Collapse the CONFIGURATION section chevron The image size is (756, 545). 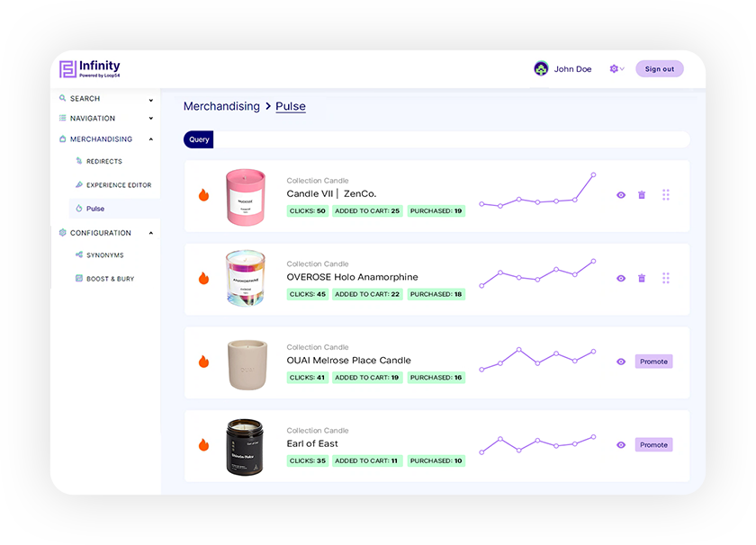(151, 233)
